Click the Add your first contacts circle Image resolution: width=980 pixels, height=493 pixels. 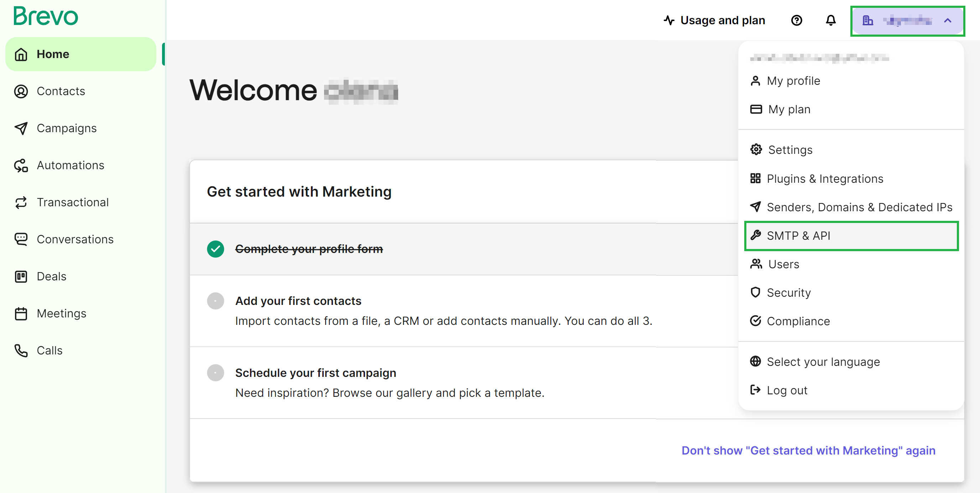point(215,301)
